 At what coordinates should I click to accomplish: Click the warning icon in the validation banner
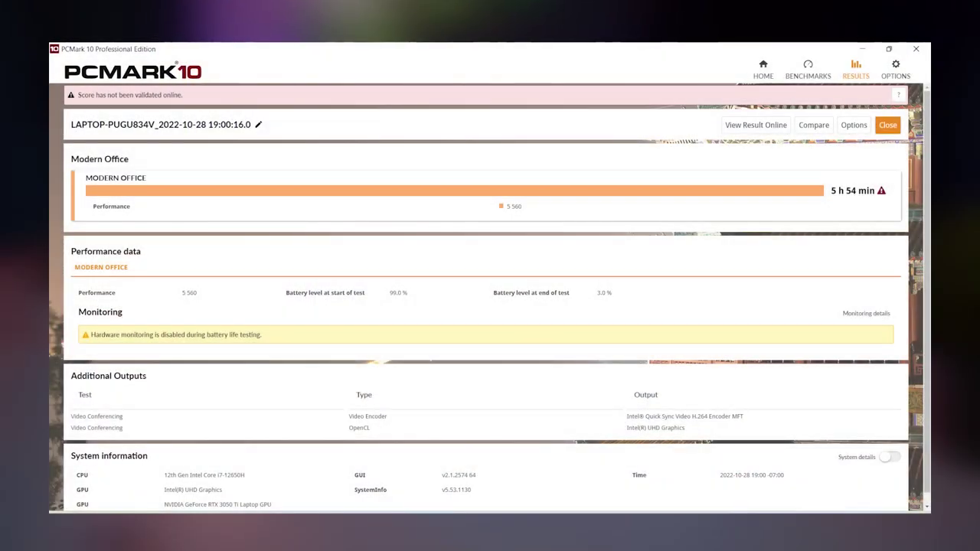pos(71,95)
